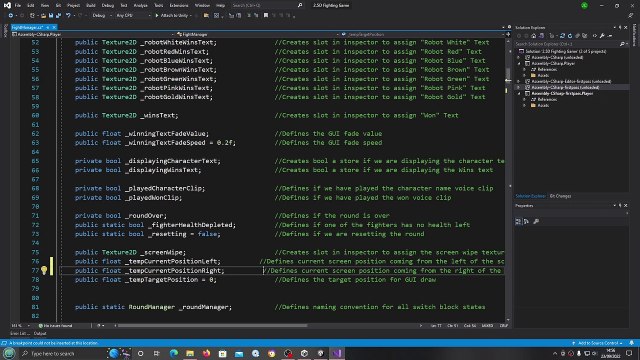Collapse the Assembly-CSharp.Player project
Screen dimensions: 640x360
(x=519, y=64)
